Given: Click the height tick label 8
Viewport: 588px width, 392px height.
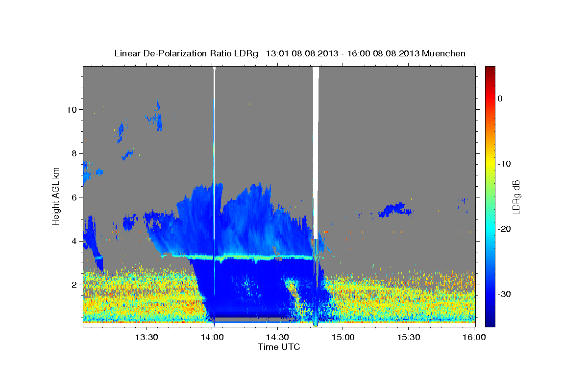Looking at the screenshot, I should pyautogui.click(x=74, y=153).
